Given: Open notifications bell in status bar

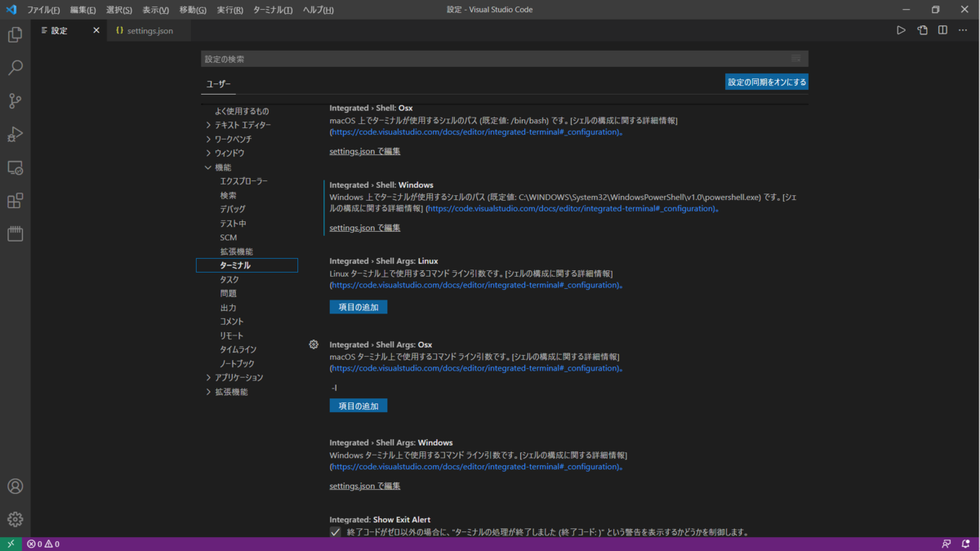Looking at the screenshot, I should tap(966, 544).
